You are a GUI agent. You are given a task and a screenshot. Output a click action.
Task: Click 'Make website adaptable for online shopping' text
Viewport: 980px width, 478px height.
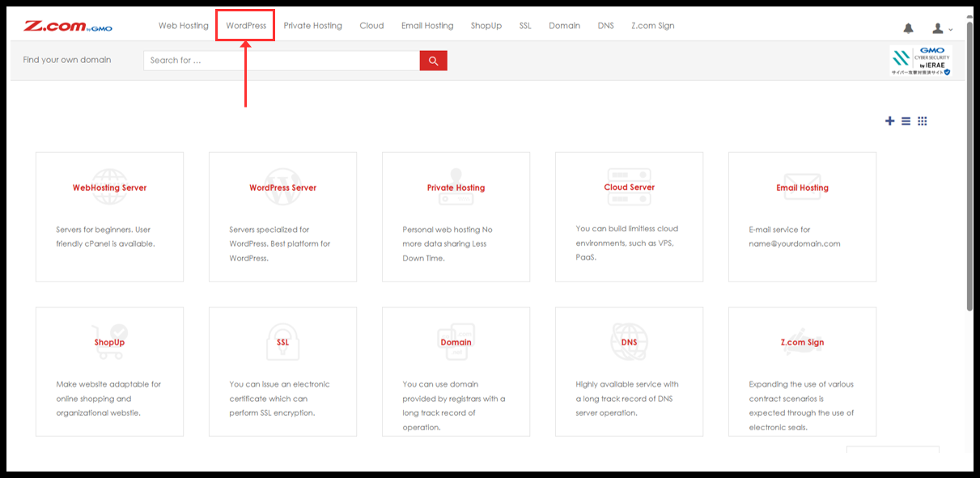(x=109, y=399)
